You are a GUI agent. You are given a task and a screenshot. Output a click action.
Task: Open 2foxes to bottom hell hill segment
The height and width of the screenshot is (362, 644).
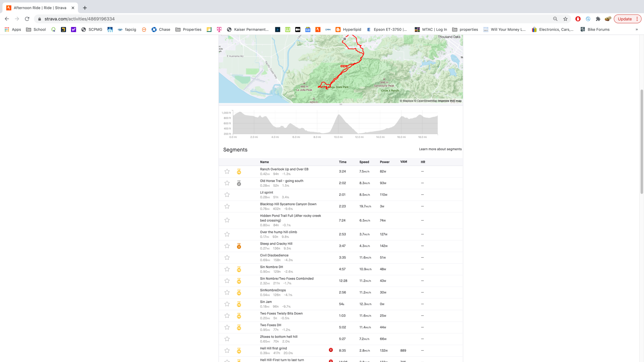(278, 337)
